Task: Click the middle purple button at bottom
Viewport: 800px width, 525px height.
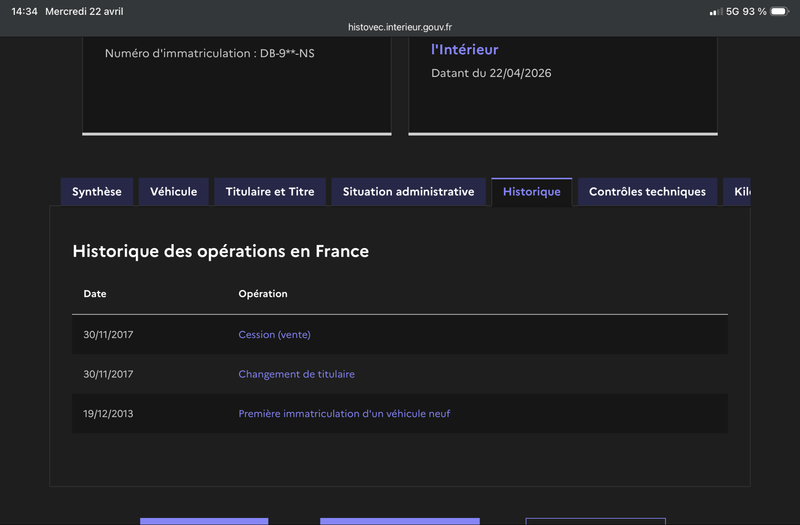Action: point(400,521)
